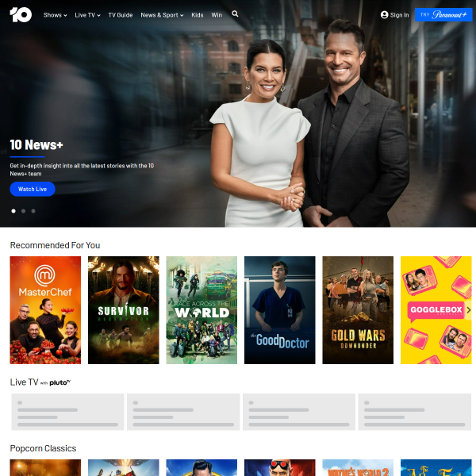Expand the News & Sport dropdown

coord(162,15)
